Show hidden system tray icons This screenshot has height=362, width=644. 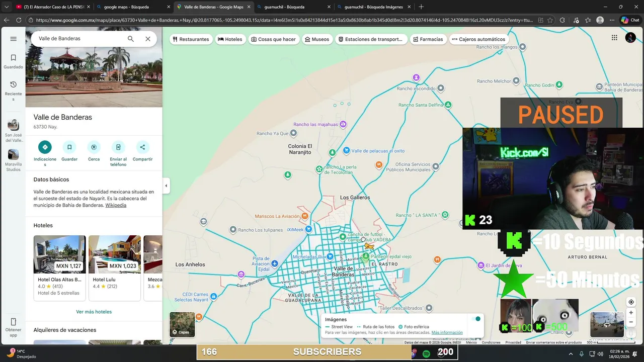(x=571, y=354)
